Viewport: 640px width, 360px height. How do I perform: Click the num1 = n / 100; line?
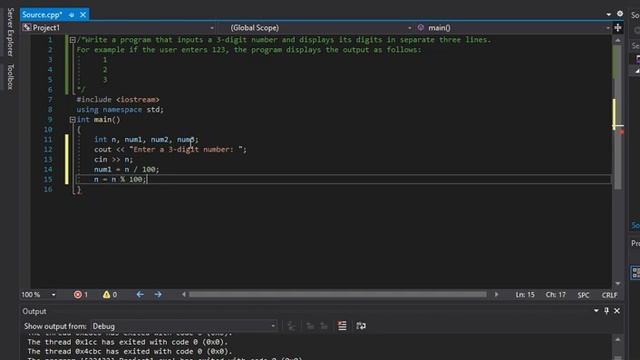[x=127, y=169]
